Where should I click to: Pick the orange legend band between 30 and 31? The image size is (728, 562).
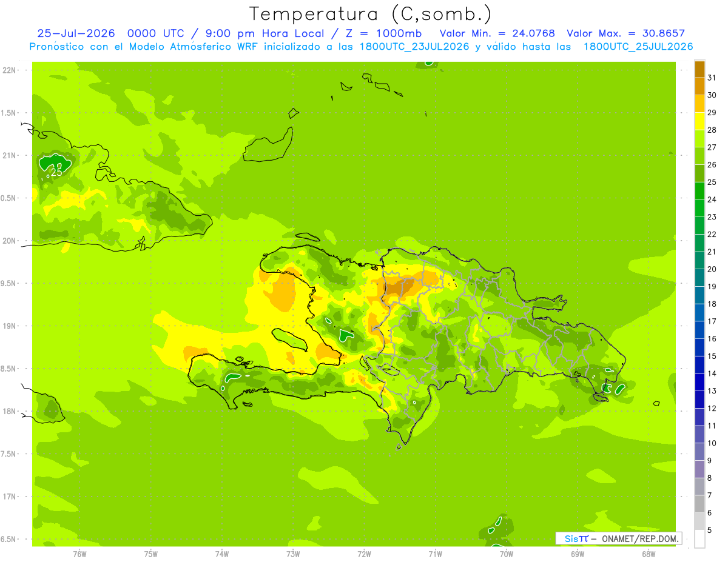(x=699, y=86)
